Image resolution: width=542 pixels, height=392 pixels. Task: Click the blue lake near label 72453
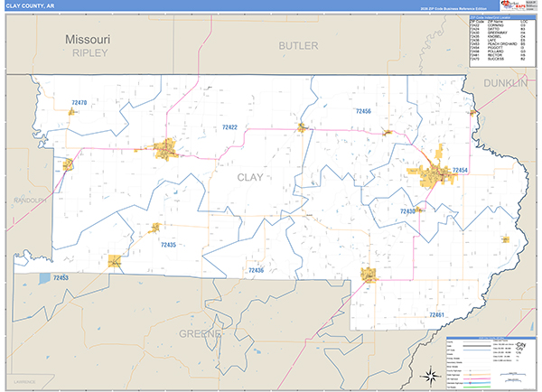click(44, 278)
